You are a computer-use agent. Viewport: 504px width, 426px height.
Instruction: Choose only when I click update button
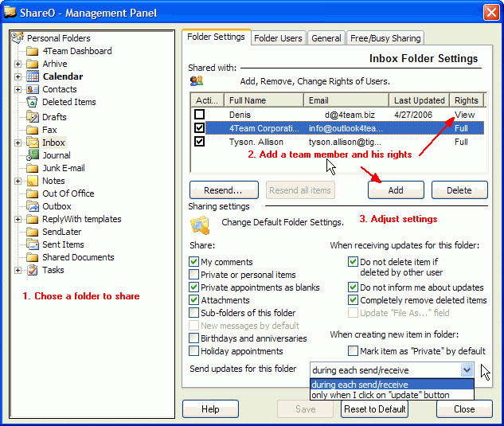pyautogui.click(x=392, y=395)
